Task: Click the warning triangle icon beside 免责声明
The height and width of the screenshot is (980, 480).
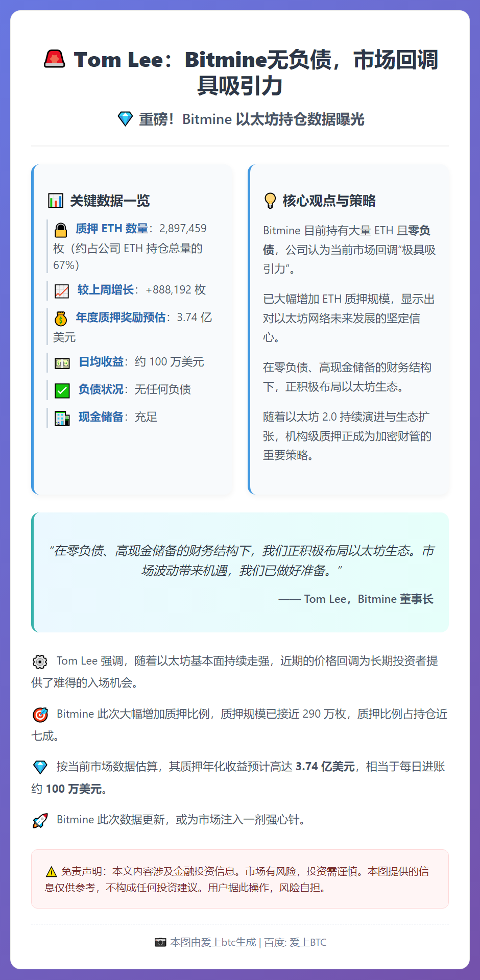Action: (51, 872)
